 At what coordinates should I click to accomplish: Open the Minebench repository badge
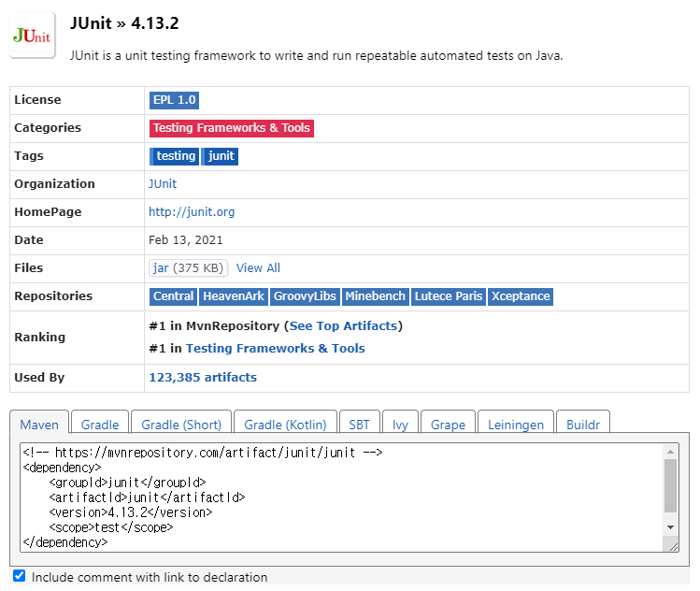[x=375, y=296]
